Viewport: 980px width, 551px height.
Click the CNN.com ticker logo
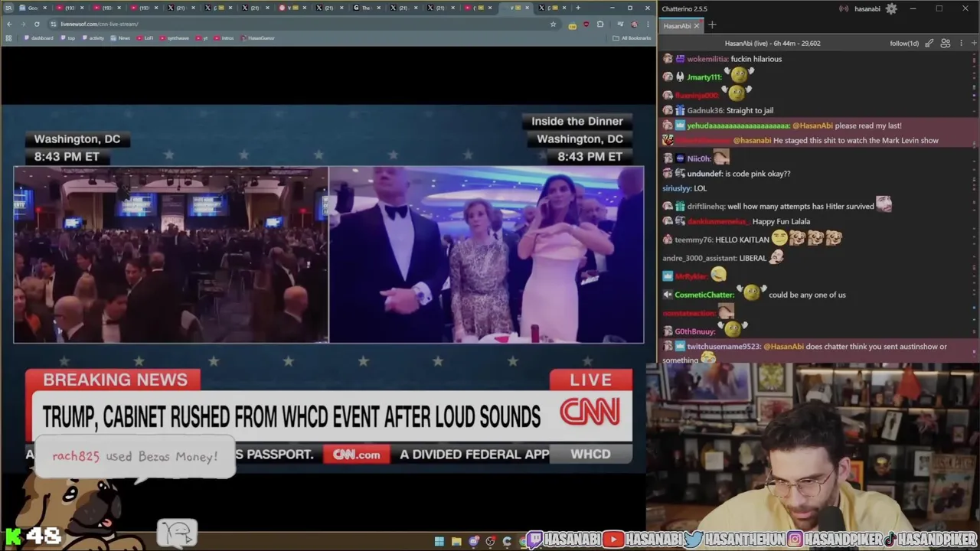pyautogui.click(x=356, y=455)
